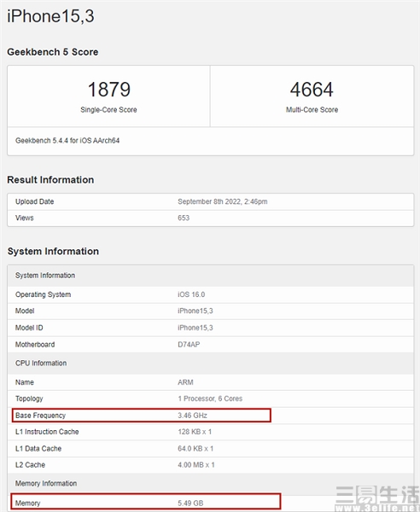Select the D74AP motherboard value
The width and height of the screenshot is (420, 512).
[189, 345]
